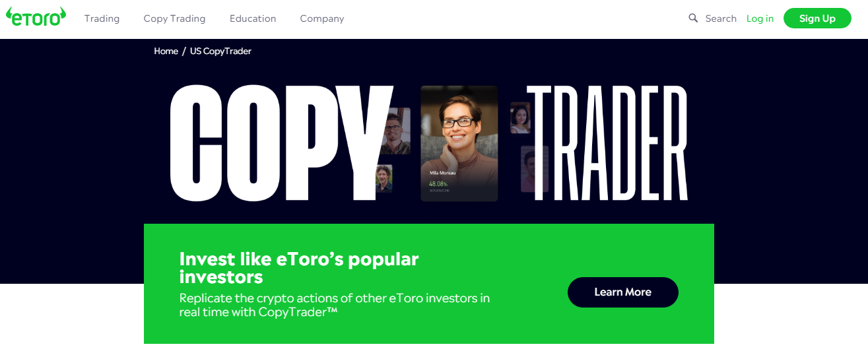Click the dark-haired woman trader thumbnail
868x359 pixels.
point(520,118)
